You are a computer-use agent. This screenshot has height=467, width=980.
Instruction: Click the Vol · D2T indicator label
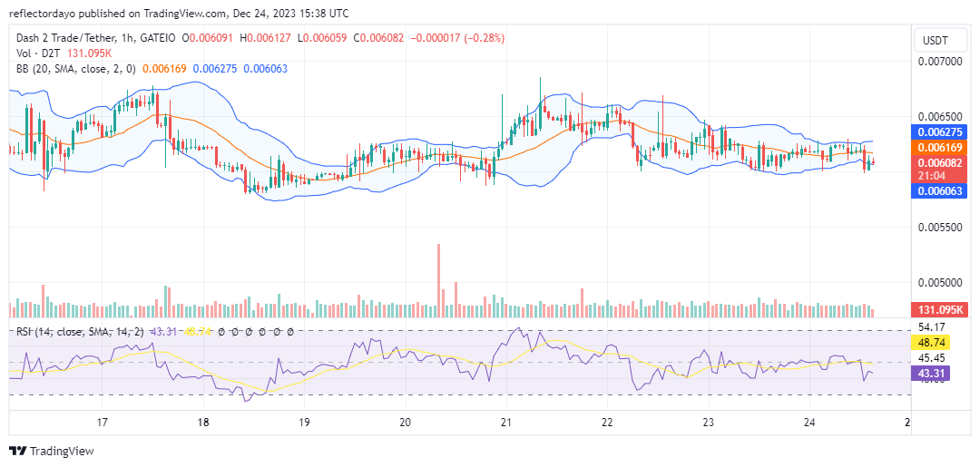click(x=37, y=54)
